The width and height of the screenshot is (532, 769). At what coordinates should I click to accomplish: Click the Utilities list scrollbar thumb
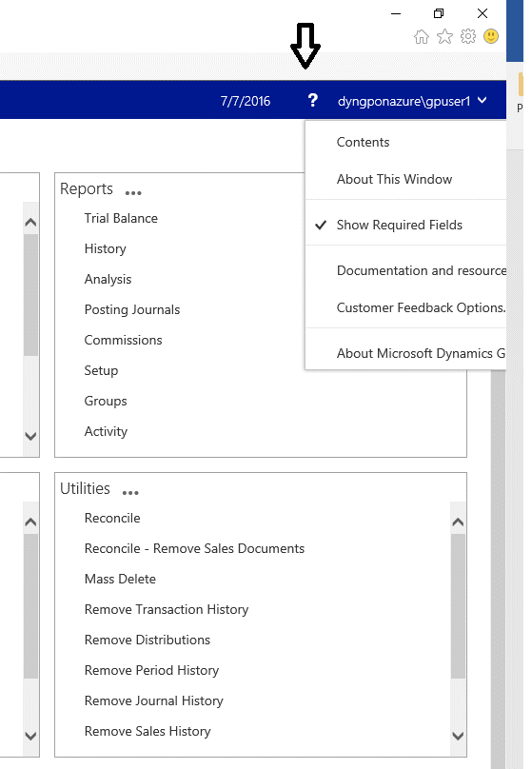pos(458,605)
